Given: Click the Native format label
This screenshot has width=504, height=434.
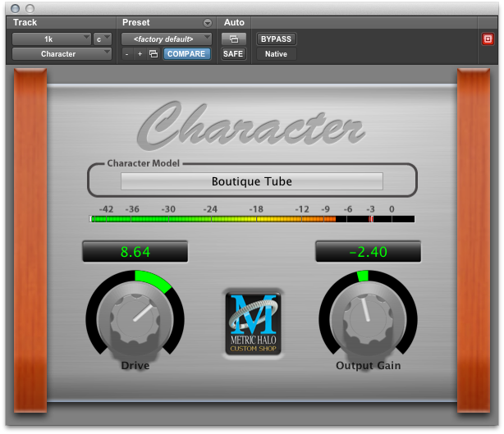Looking at the screenshot, I should point(276,54).
